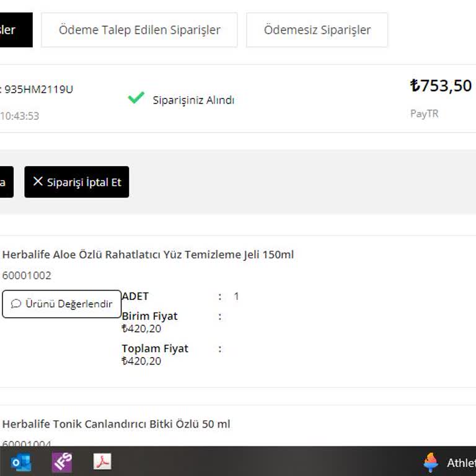Click the X icon in cancel order button
The width and height of the screenshot is (476, 476).
(x=38, y=181)
